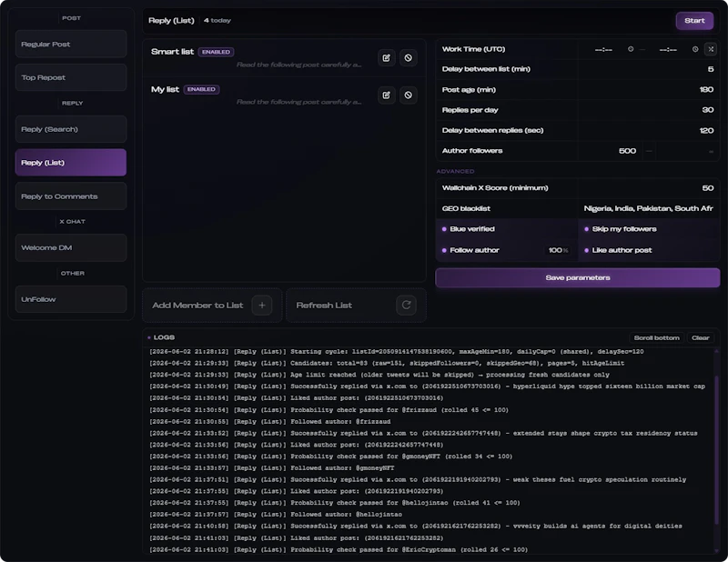Viewport: 728px width, 562px height.
Task: Click log line 'Age limit reached'
Action: (379, 375)
